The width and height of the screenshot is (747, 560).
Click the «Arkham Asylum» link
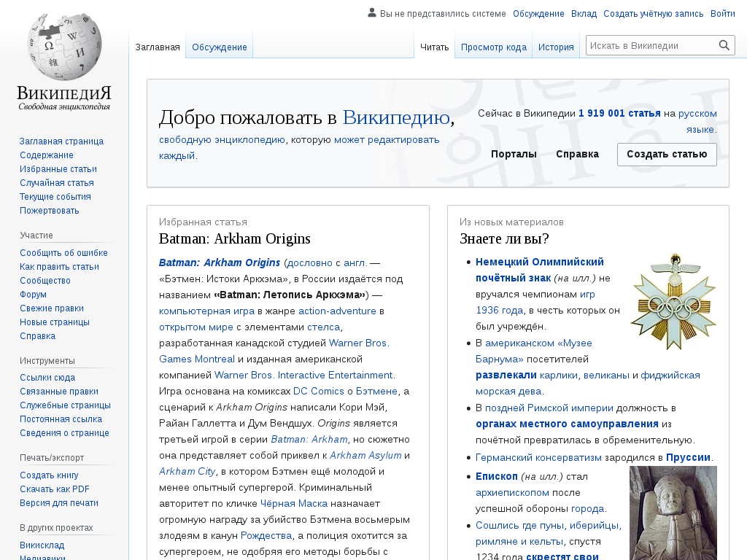(365, 455)
